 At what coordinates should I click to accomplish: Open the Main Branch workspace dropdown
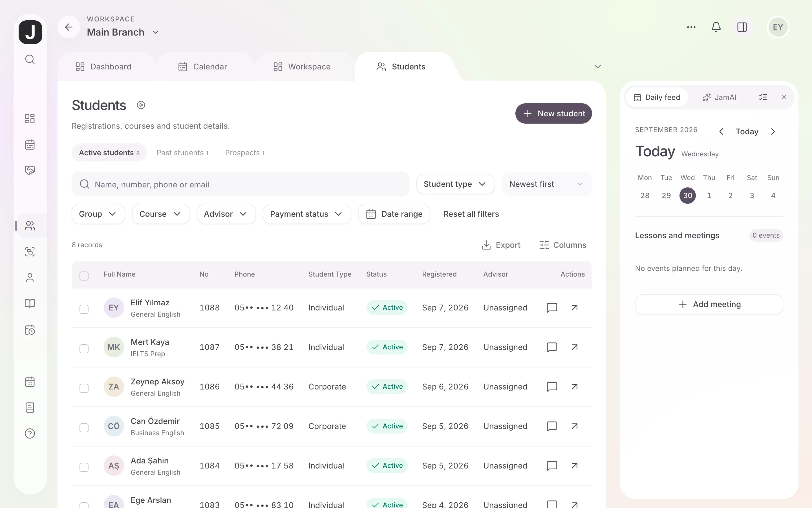pyautogui.click(x=123, y=32)
